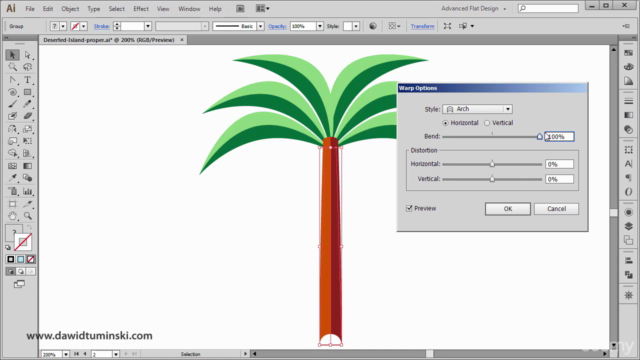Click the Opacity link
This screenshot has width=640, height=360.
[x=277, y=26]
